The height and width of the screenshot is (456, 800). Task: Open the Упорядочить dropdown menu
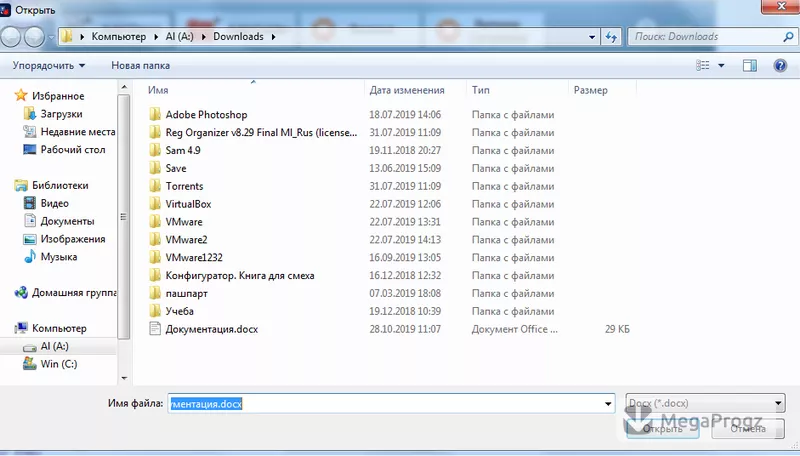pos(48,65)
